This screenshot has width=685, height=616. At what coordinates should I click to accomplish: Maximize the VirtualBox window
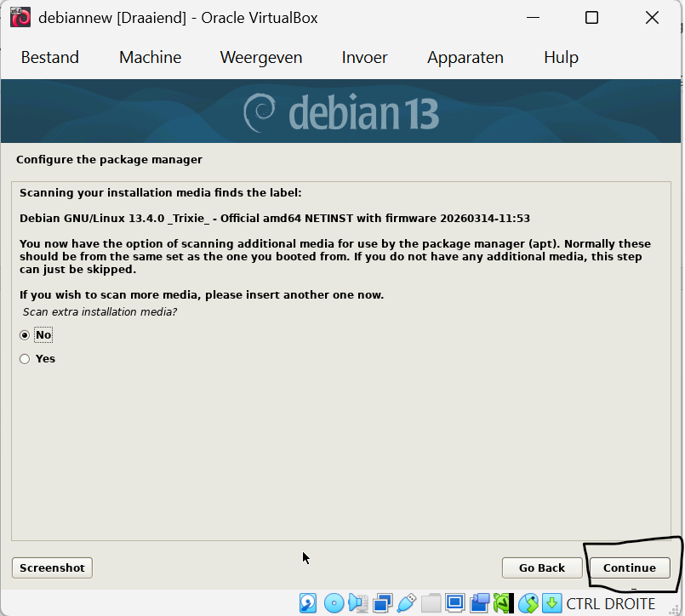pyautogui.click(x=591, y=18)
